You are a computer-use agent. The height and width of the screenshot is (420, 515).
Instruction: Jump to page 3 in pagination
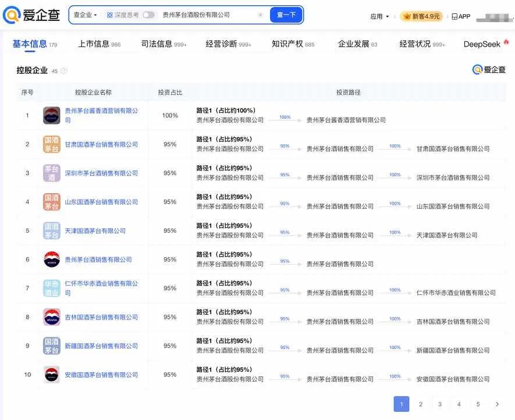(440, 404)
